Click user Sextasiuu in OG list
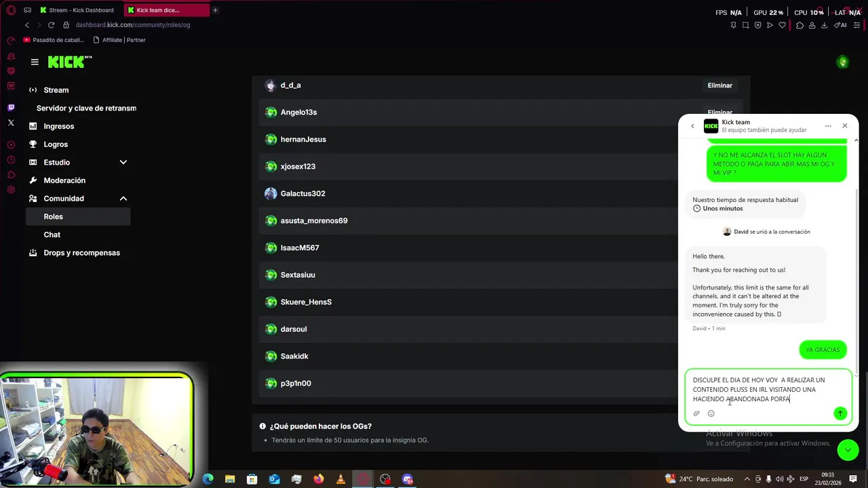This screenshot has height=488, width=868. click(298, 275)
